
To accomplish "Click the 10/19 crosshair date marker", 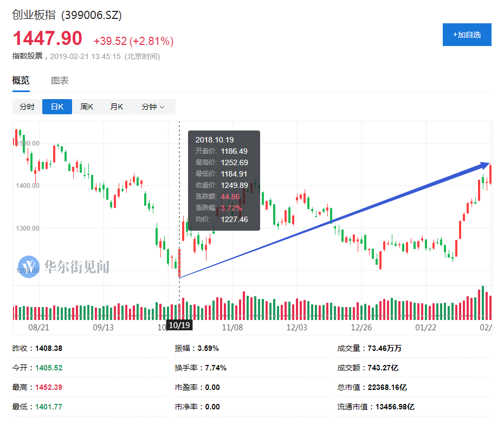I will point(179,325).
